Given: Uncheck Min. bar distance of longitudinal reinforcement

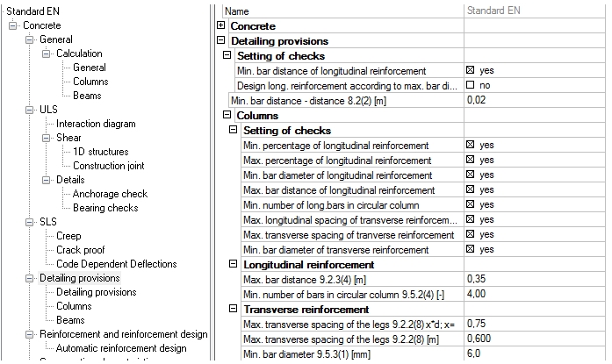Looking at the screenshot, I should click(x=471, y=70).
